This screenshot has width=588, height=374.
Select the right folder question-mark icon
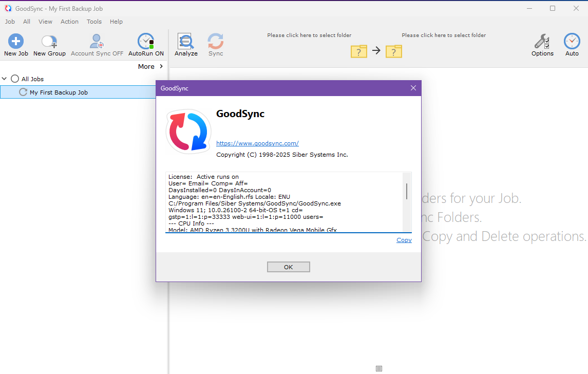(x=394, y=51)
